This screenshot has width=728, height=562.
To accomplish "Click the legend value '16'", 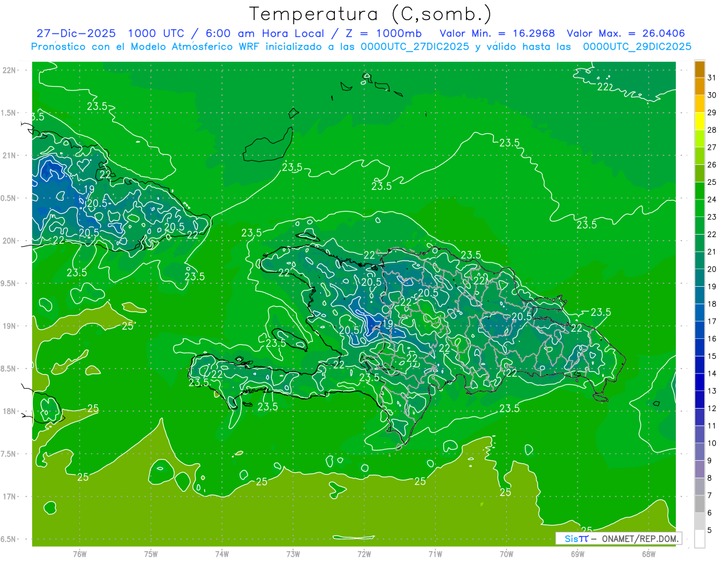I will click(712, 339).
